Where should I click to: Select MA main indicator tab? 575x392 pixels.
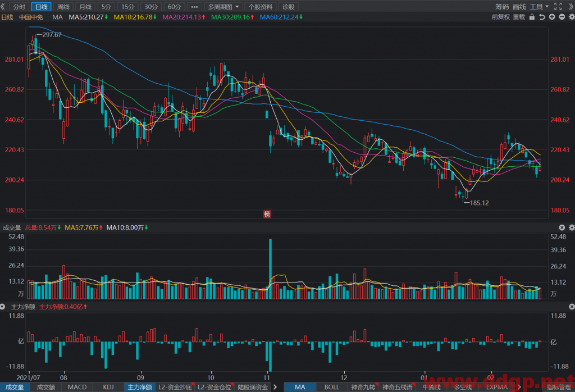click(x=300, y=387)
